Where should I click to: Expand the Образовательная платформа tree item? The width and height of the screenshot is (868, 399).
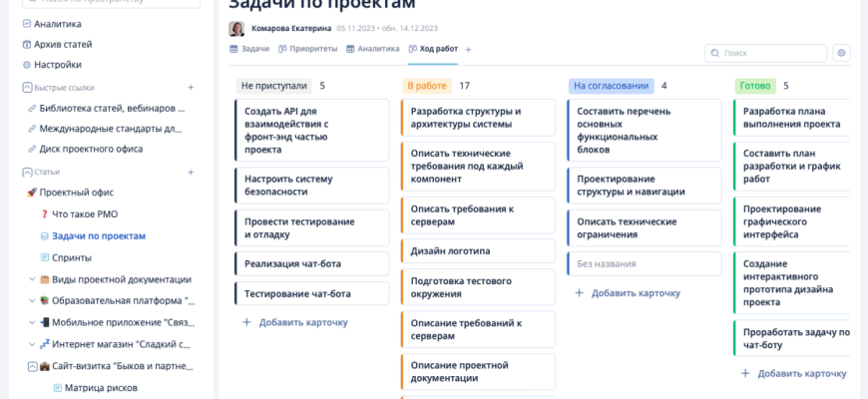(x=32, y=300)
